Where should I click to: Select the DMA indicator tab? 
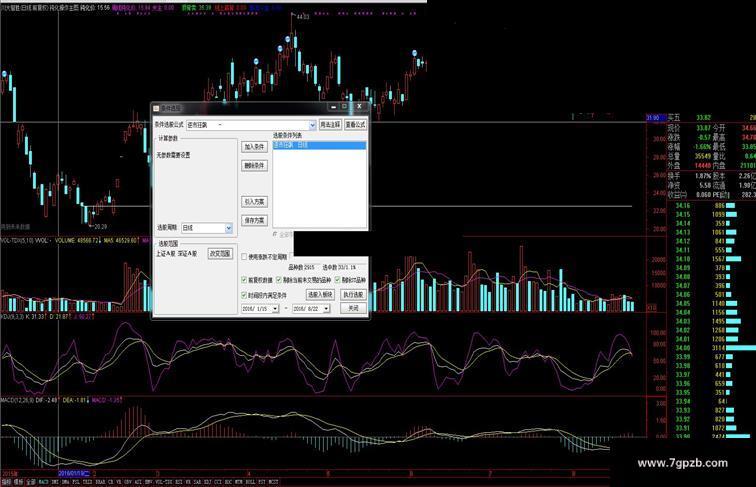(65, 482)
